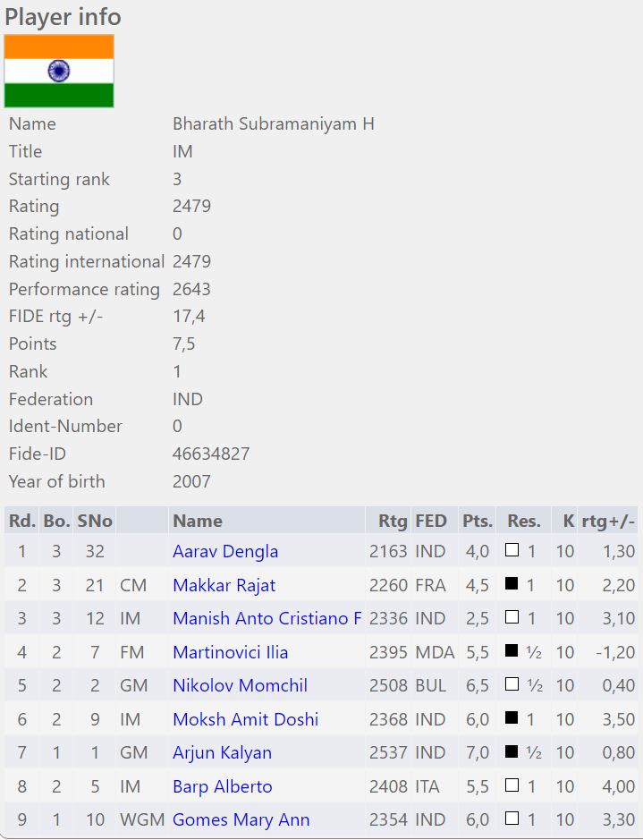Viewport: 643px width, 840px height.
Task: Click the India flag image
Action: pyautogui.click(x=59, y=72)
